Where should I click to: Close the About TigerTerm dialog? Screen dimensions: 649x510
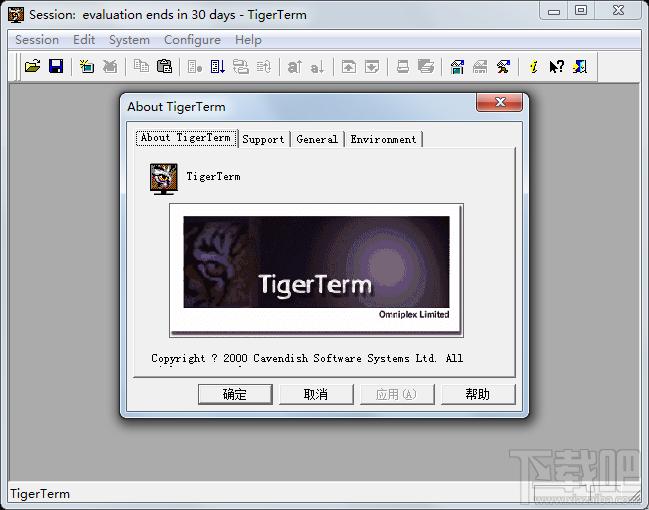(x=500, y=102)
